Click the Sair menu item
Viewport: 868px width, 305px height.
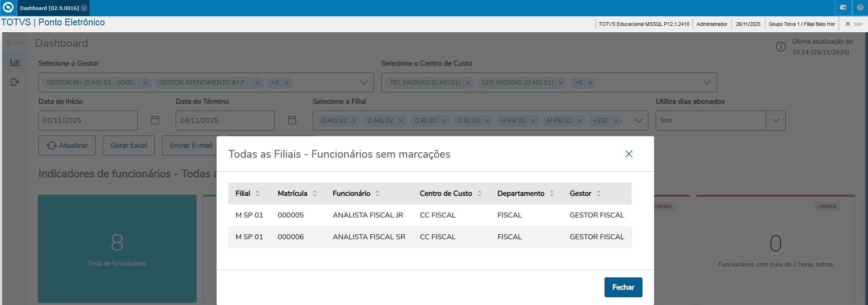tap(854, 24)
